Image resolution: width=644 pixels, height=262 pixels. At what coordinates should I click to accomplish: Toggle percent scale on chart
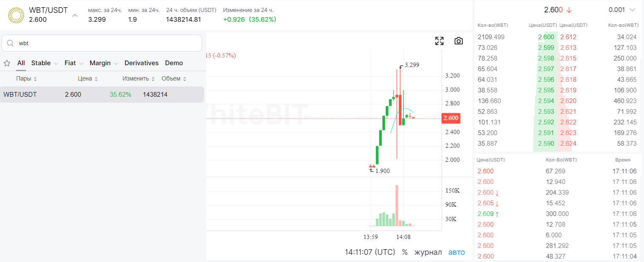[405, 252]
